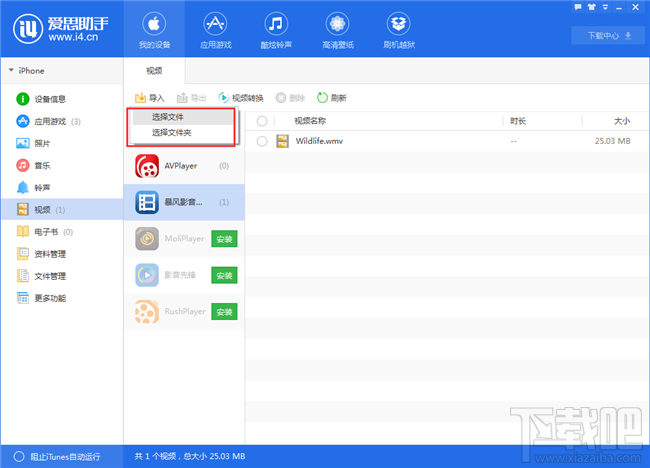Click the www.i4.cn website text
This screenshot has width=650, height=468.
[73, 37]
